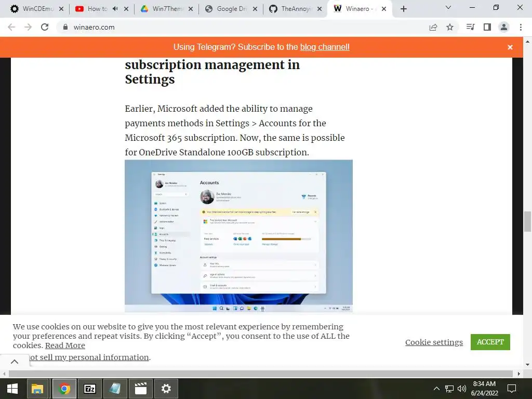Viewport: 532px width, 399px height.
Task: Close the Win7Theme tab
Action: coord(191,9)
